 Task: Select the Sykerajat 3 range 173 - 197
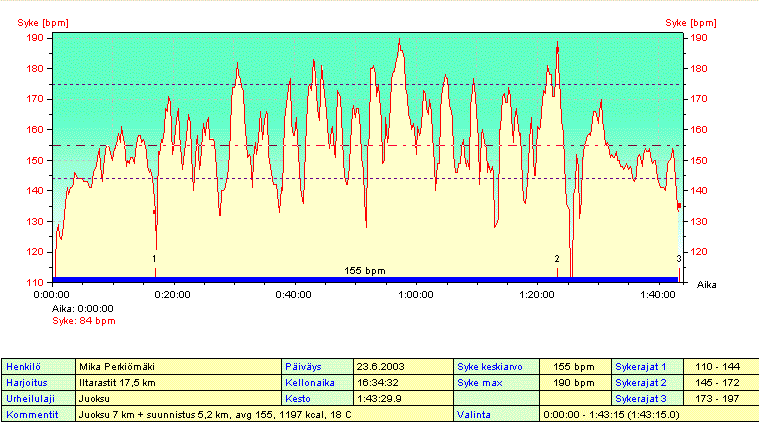[720, 397]
